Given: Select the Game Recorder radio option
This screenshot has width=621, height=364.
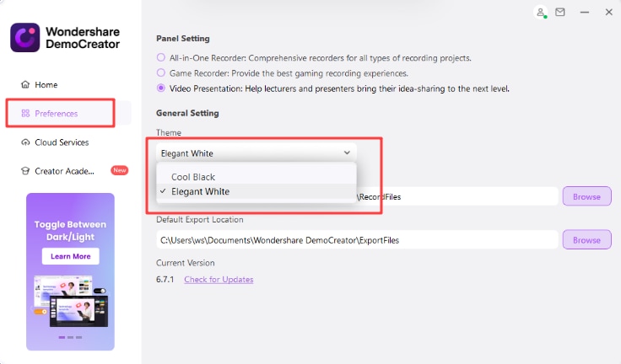Looking at the screenshot, I should pyautogui.click(x=161, y=72).
